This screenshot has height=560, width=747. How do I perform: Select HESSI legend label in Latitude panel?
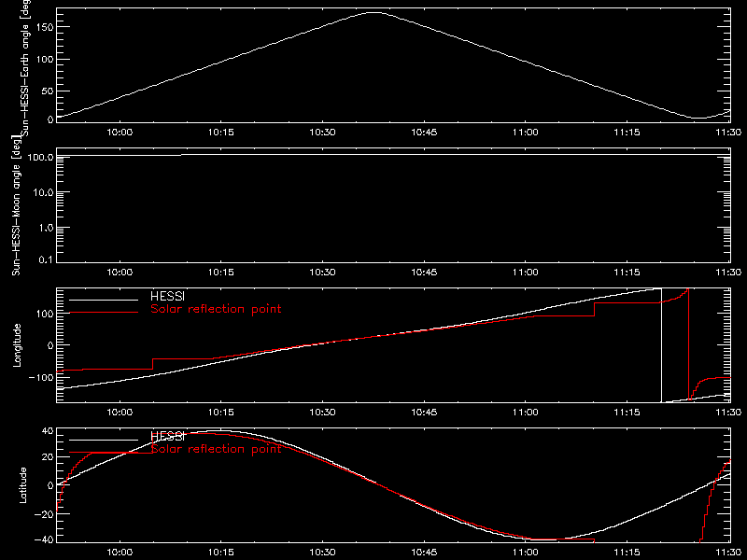[x=167, y=436]
